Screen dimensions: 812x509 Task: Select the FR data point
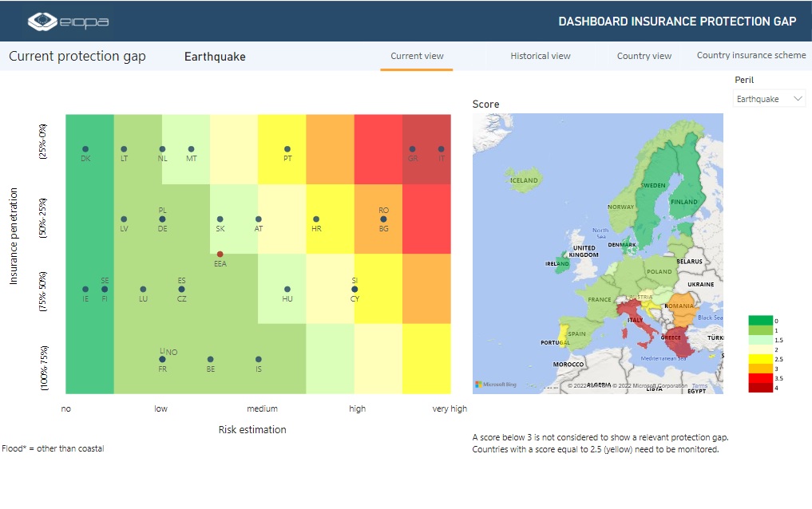162,359
